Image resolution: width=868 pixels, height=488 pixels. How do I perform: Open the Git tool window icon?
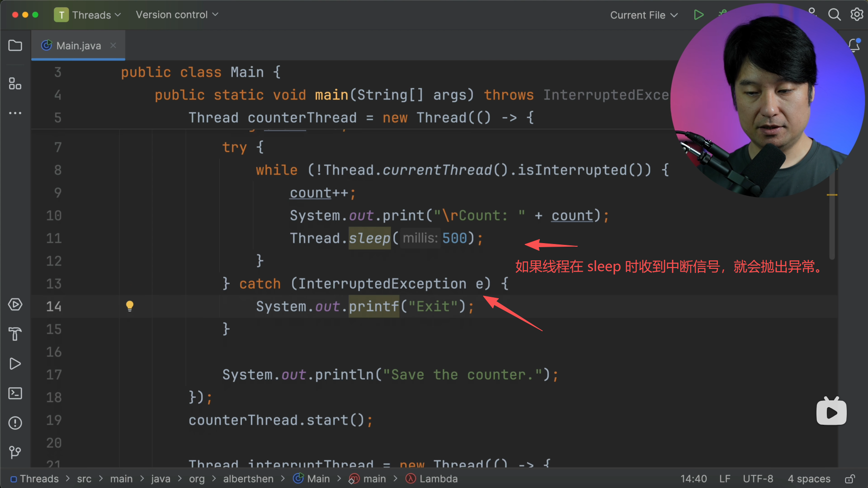tap(15, 452)
